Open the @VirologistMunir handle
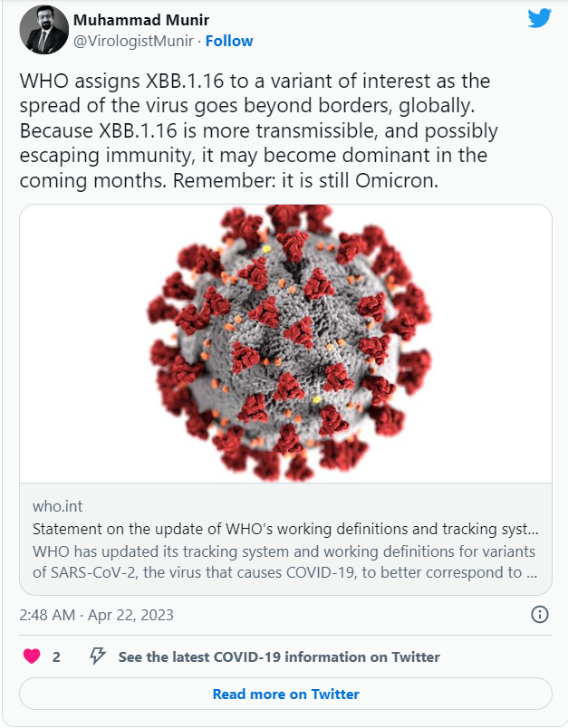 (x=133, y=41)
